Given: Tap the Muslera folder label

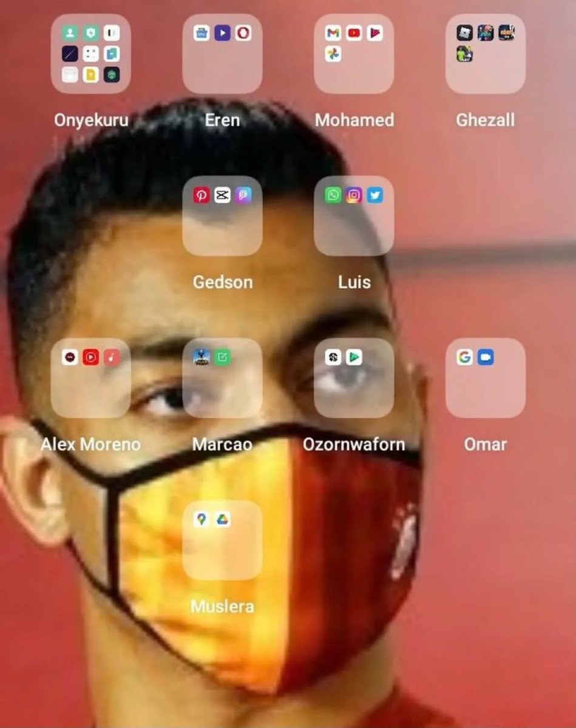Looking at the screenshot, I should click(222, 607).
